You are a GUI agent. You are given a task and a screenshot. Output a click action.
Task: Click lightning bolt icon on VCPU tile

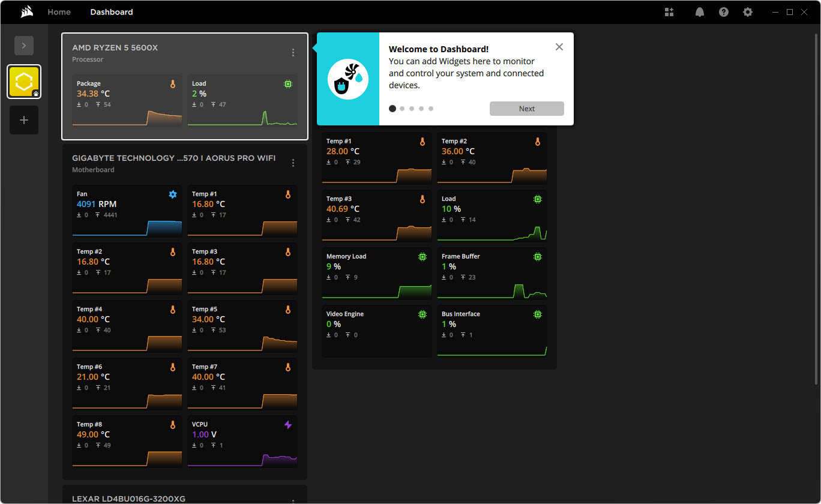[x=288, y=425]
